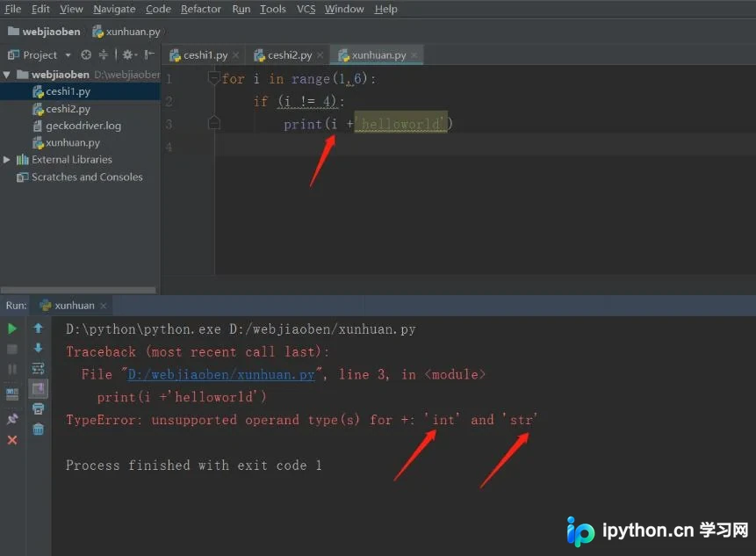Click the Restore Layout icon in Run panel
This screenshot has width=756, height=556.
pyautogui.click(x=12, y=394)
